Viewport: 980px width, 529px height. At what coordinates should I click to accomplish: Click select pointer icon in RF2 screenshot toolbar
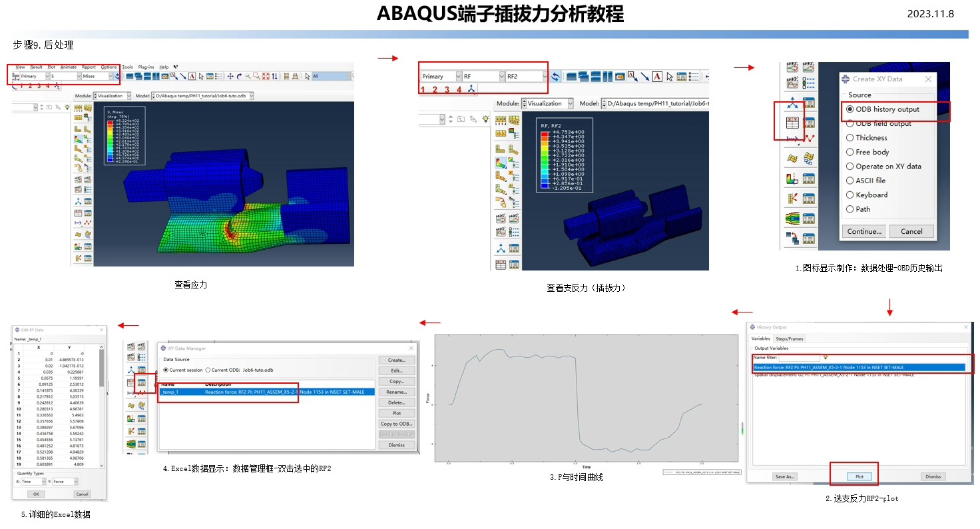(x=670, y=77)
